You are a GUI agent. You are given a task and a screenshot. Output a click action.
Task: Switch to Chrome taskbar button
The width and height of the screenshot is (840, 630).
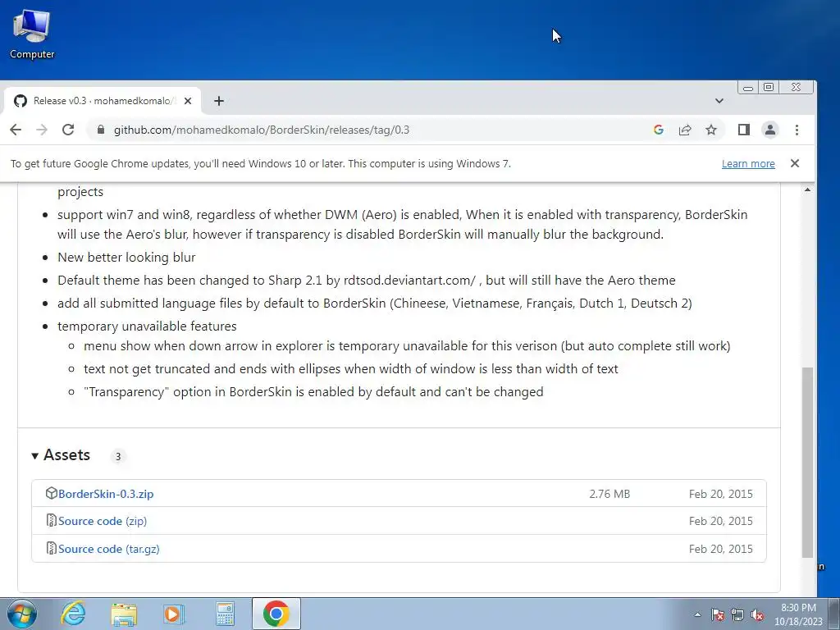[x=276, y=614]
